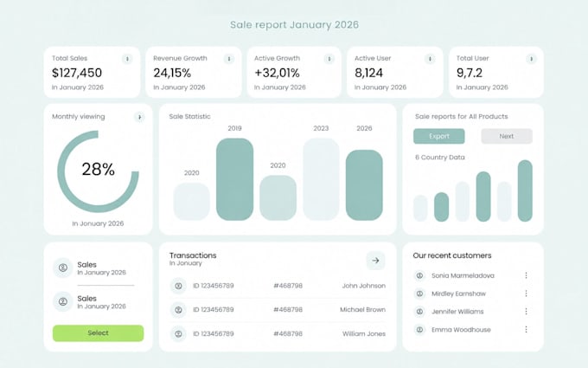Click customer name Emma Woodhouse
Image resolution: width=588 pixels, height=368 pixels.
coord(461,330)
